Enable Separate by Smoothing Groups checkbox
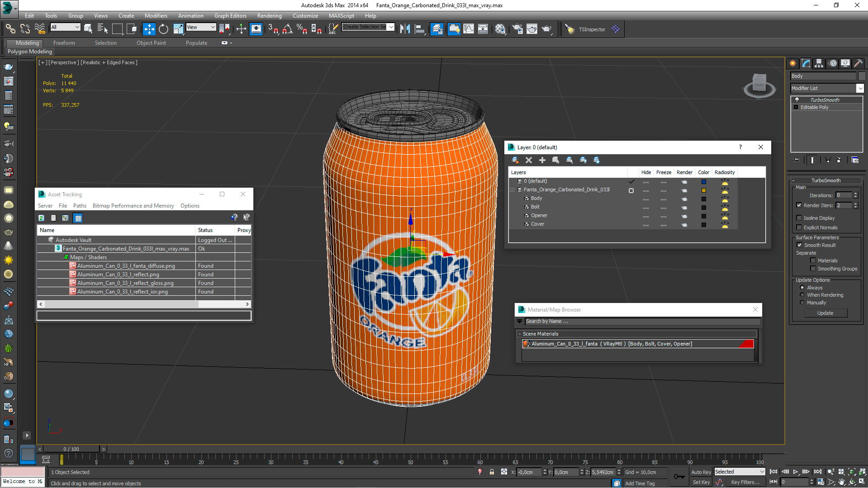The width and height of the screenshot is (868, 488). 813,269
